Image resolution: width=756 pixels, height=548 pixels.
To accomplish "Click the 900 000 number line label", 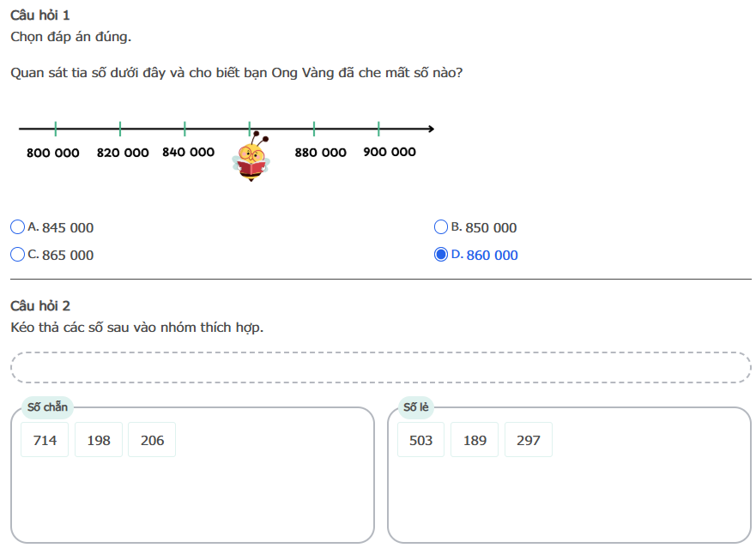I will [x=390, y=152].
